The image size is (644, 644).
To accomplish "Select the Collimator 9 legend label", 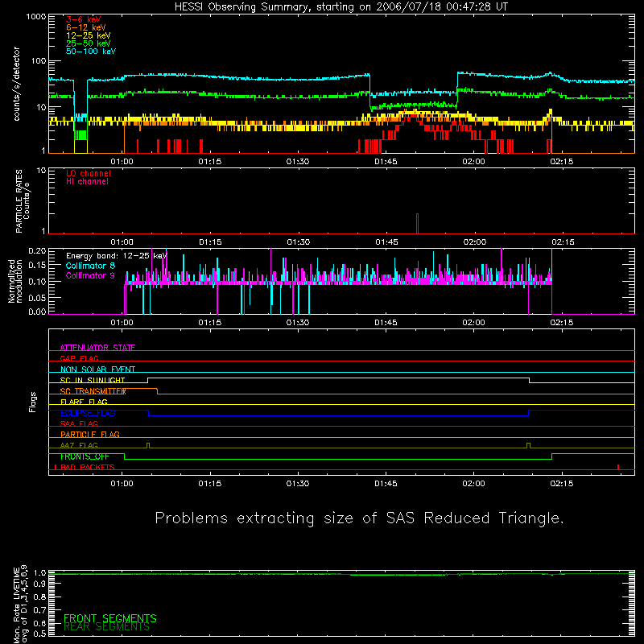I will click(90, 275).
